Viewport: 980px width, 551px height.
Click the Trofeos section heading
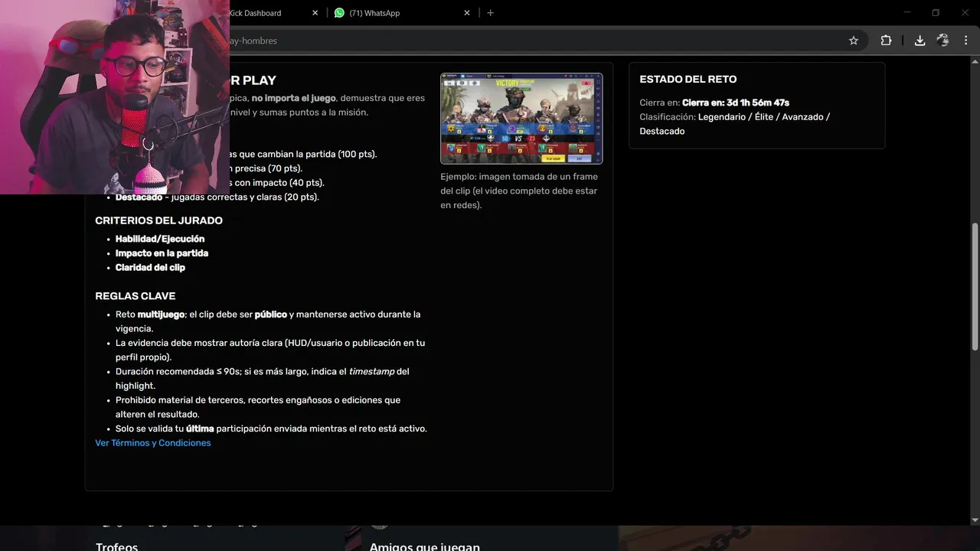coord(117,546)
